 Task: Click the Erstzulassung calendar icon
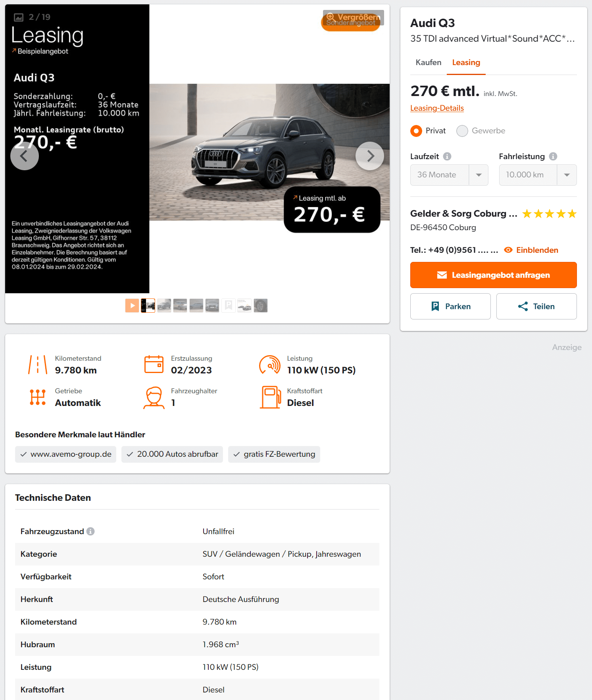point(154,365)
